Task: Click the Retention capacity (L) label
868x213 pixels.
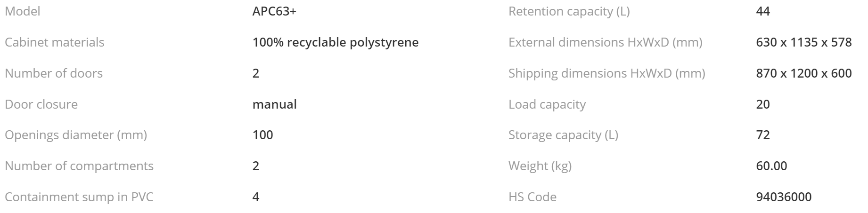Action: tap(569, 11)
